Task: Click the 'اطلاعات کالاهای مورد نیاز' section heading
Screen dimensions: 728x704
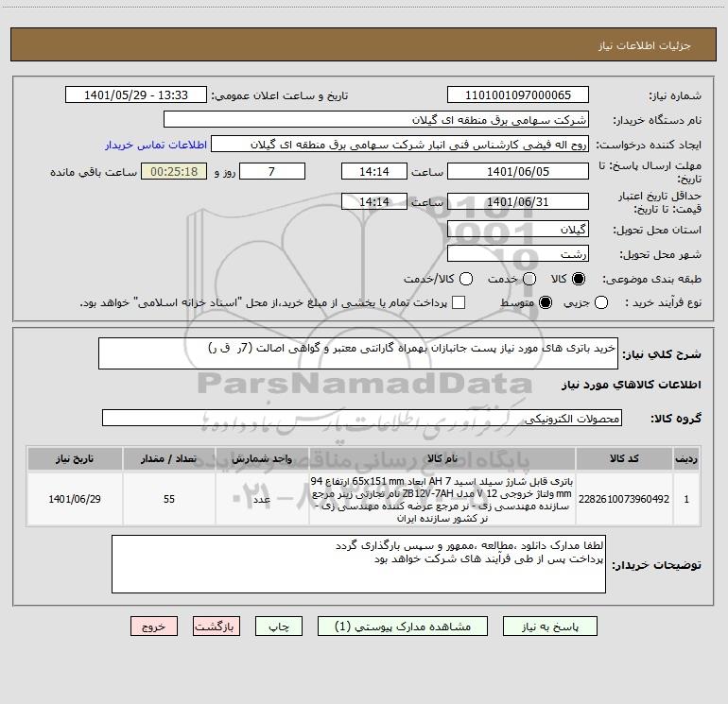Action: 632,385
